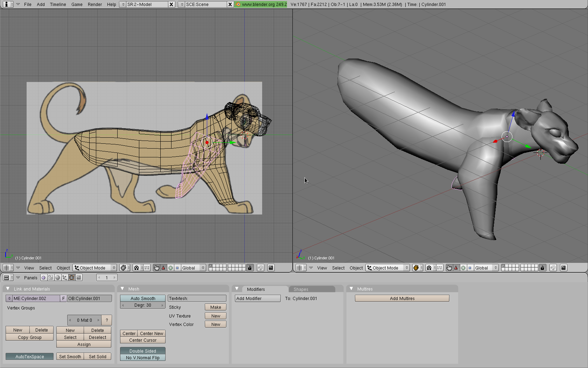Open the Render menu
Screen dimensions: 588x368
coord(94,4)
